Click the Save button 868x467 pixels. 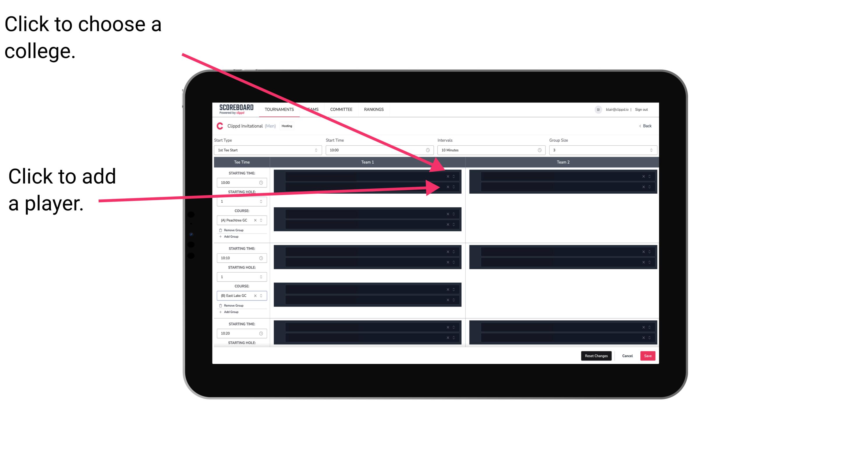tap(648, 355)
